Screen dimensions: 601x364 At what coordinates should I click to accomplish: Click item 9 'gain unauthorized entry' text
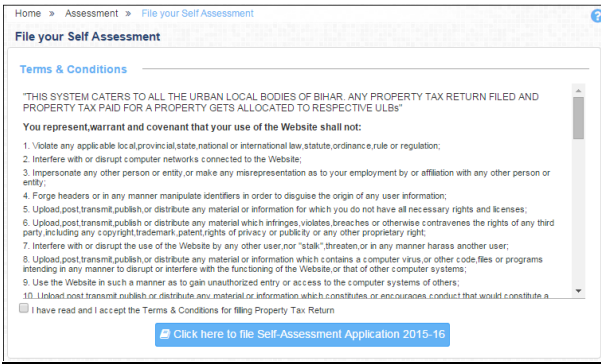tap(241, 283)
